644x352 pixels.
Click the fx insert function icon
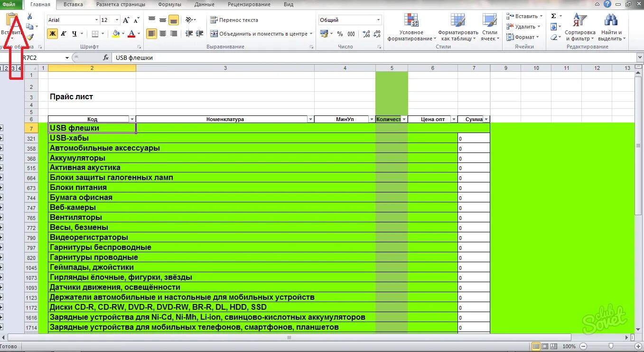pos(106,57)
